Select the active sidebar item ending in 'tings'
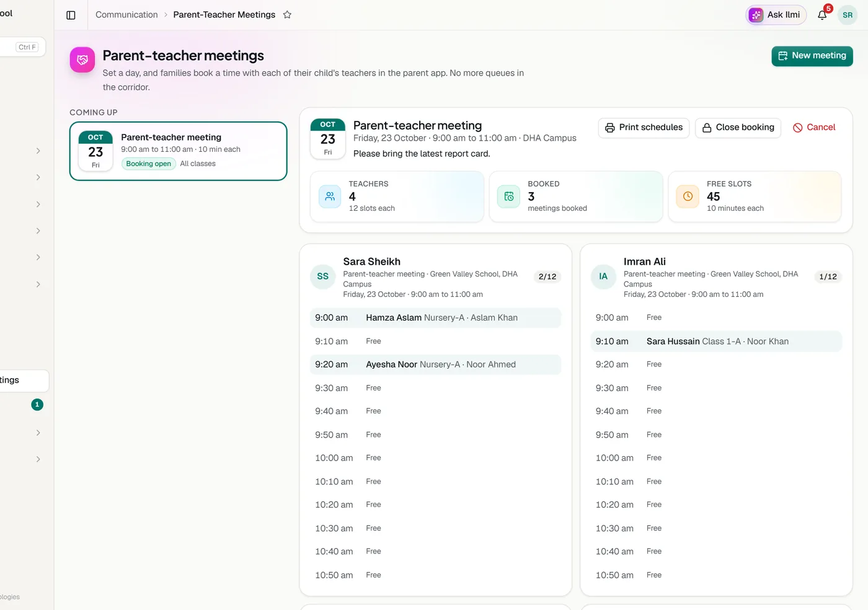This screenshot has height=610, width=868. (24, 381)
